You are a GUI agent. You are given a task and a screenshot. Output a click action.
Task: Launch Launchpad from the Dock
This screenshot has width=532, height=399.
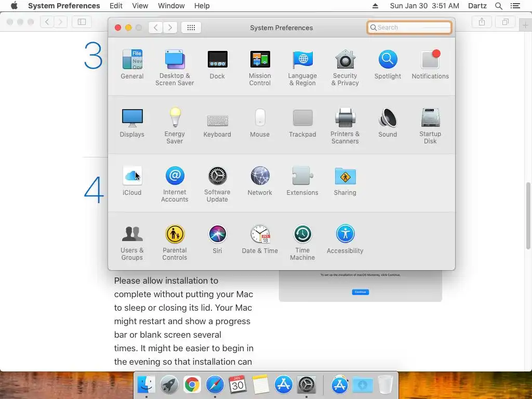(x=169, y=385)
